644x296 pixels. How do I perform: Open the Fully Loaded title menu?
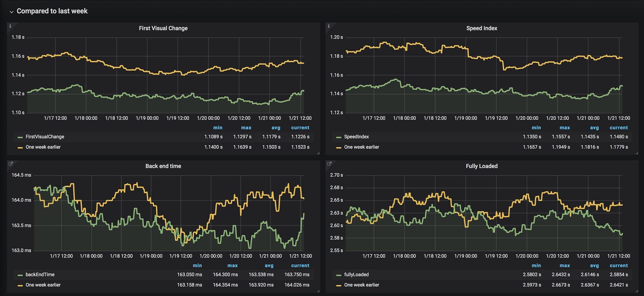(x=481, y=166)
